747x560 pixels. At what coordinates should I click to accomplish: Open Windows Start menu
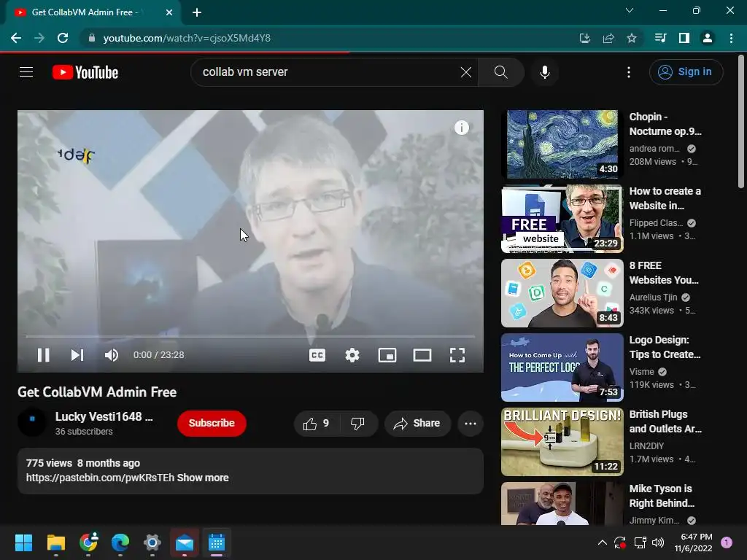23,542
